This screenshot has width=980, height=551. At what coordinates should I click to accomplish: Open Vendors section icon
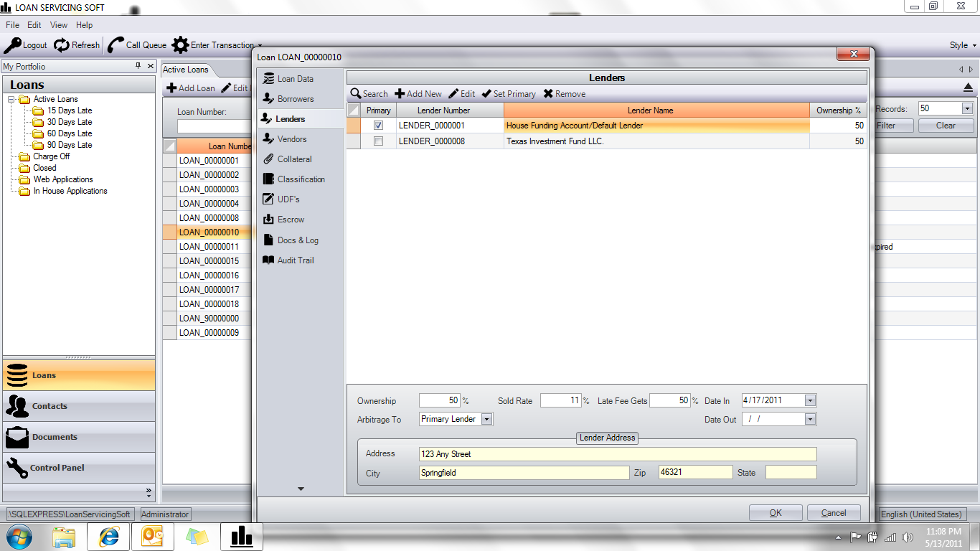(x=268, y=139)
